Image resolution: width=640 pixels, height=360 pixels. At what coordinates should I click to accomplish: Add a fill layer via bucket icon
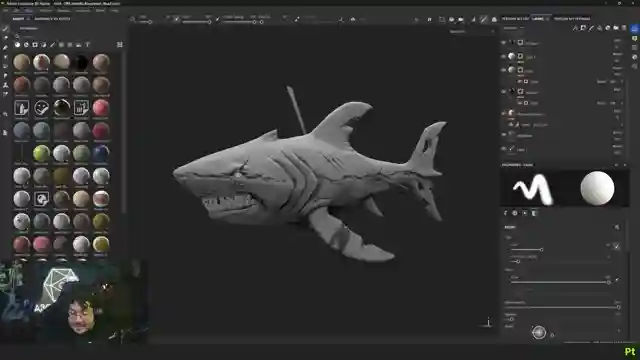click(x=599, y=28)
